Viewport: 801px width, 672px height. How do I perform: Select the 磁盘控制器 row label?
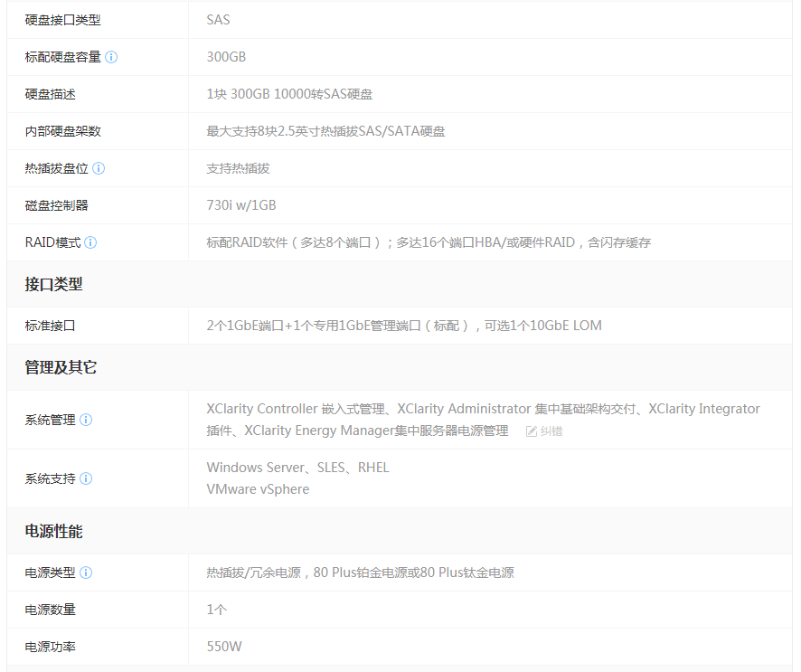click(56, 205)
